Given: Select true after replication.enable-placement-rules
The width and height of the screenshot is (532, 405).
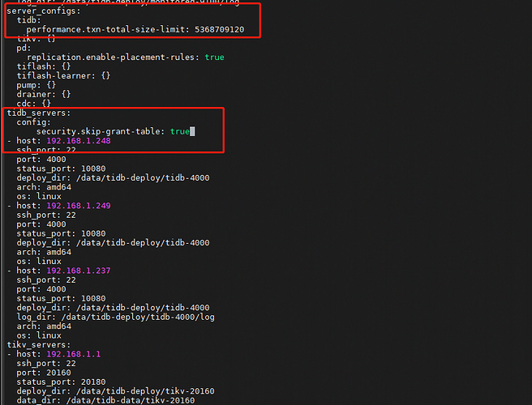Looking at the screenshot, I should tap(214, 58).
